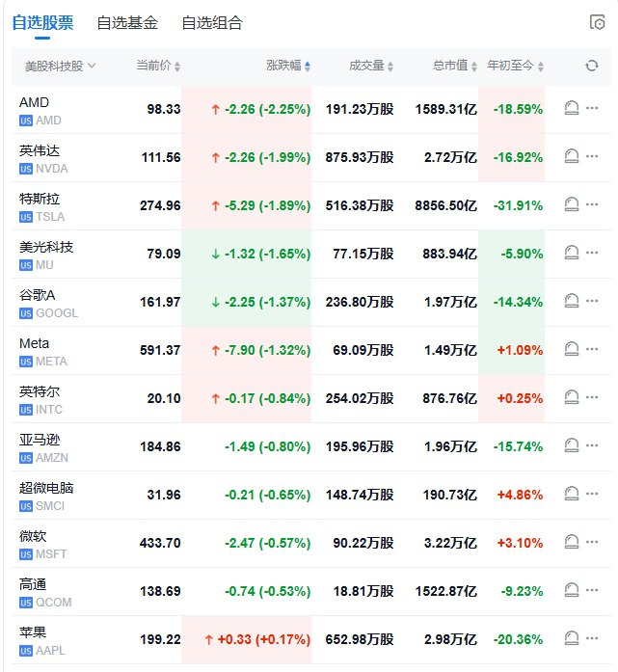
Task: Open more options (…) for AMZN row
Action: 592,445
